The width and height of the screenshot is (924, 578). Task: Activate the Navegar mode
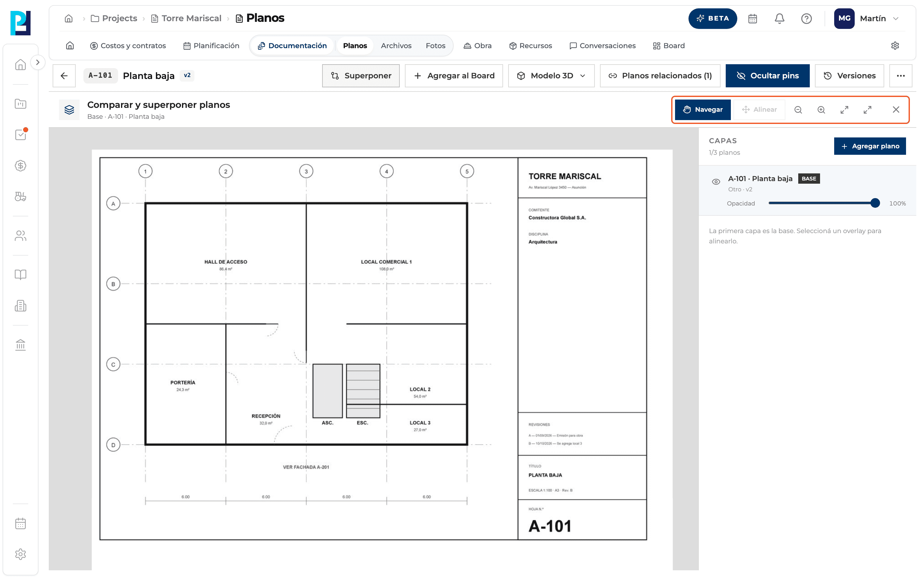tap(703, 110)
